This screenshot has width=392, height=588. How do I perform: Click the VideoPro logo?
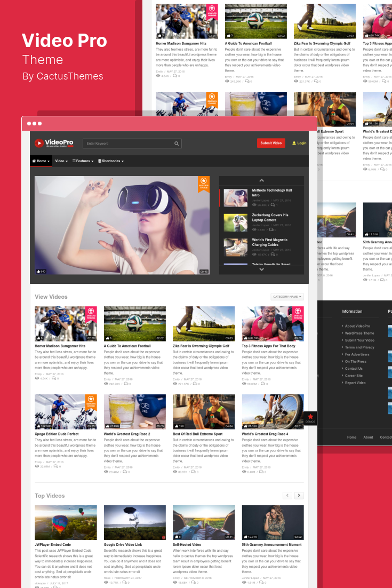(x=54, y=143)
